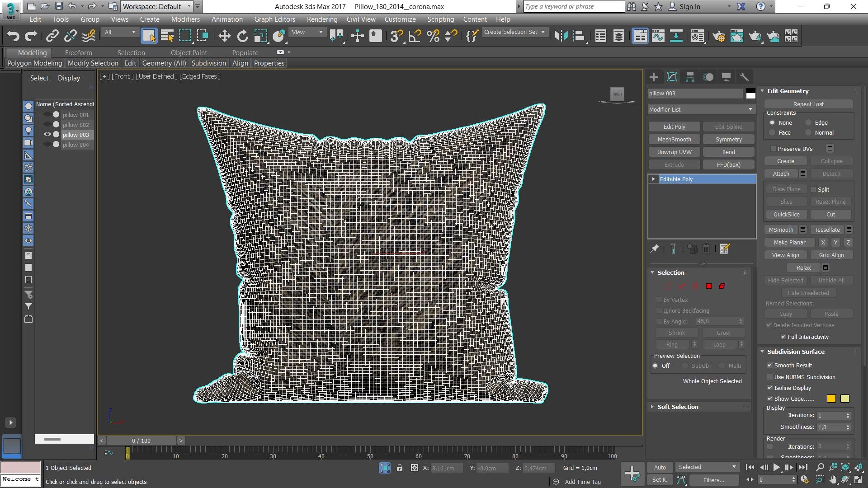Enable Use NURMS Subdivision checkbox
This screenshot has height=488, width=868.
769,377
